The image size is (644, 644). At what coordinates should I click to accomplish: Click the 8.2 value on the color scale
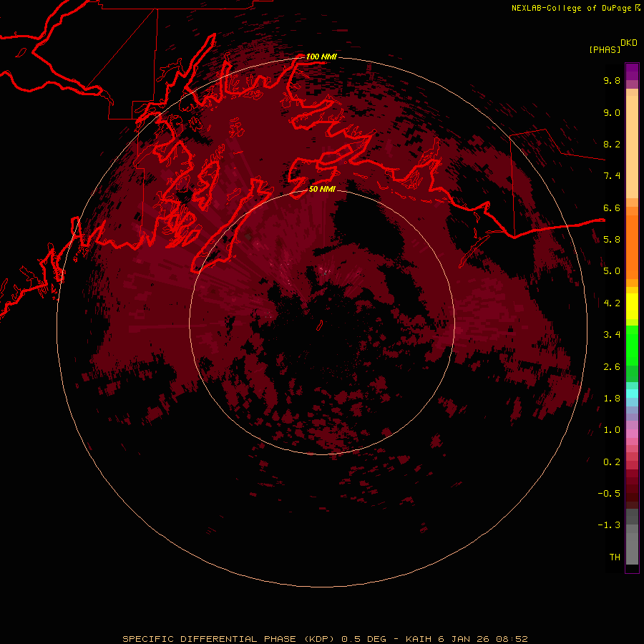point(612,144)
